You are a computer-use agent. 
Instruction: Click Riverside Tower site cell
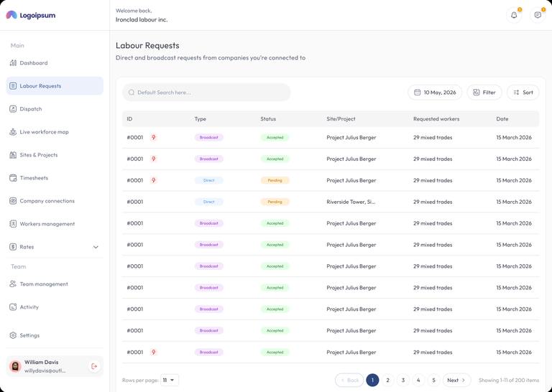coord(351,202)
